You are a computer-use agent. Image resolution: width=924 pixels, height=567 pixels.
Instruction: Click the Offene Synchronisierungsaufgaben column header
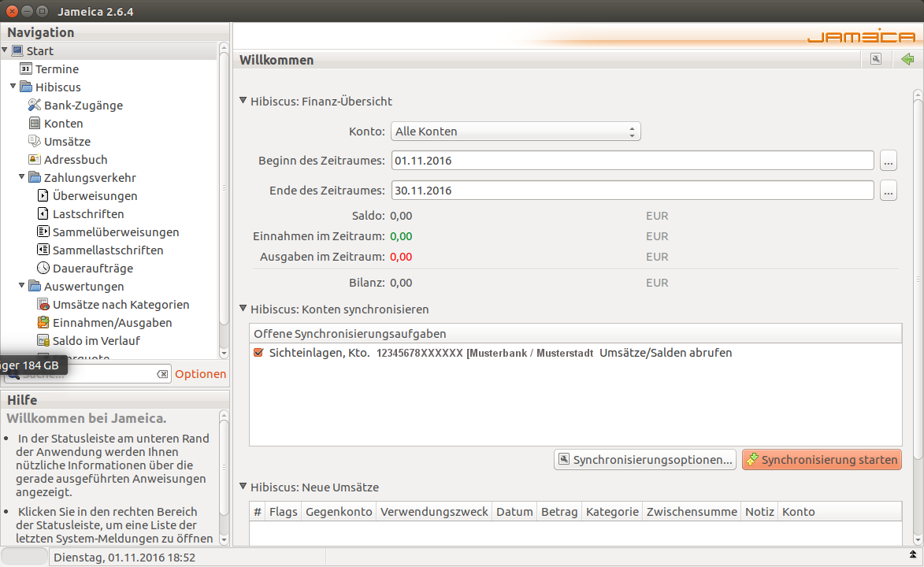(x=576, y=334)
